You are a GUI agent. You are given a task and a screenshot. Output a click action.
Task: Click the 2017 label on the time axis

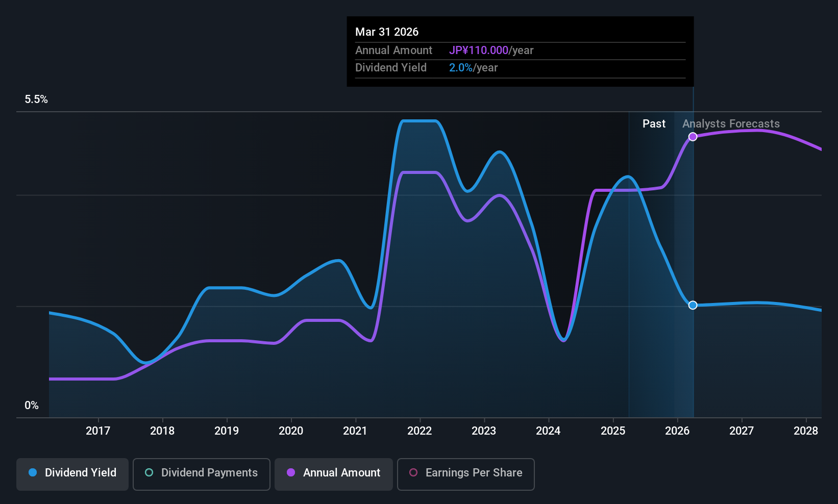[98, 431]
